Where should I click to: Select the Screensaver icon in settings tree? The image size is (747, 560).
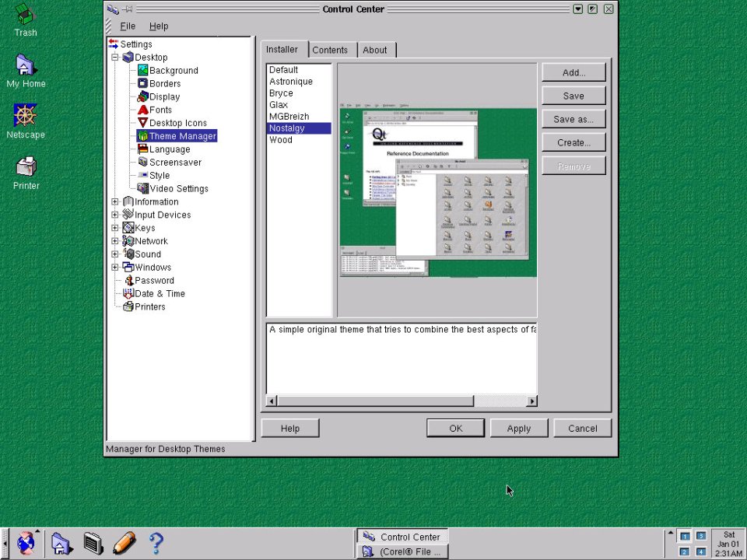tap(143, 163)
